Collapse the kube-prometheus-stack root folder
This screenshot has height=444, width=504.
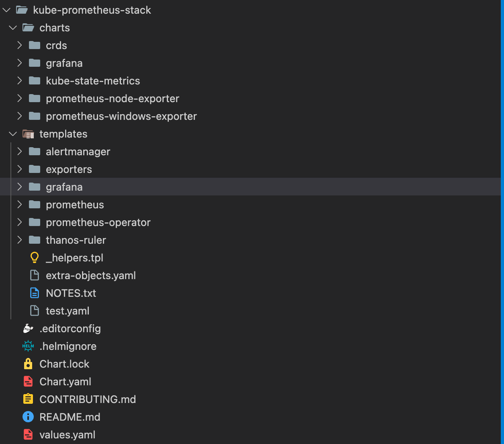6,10
